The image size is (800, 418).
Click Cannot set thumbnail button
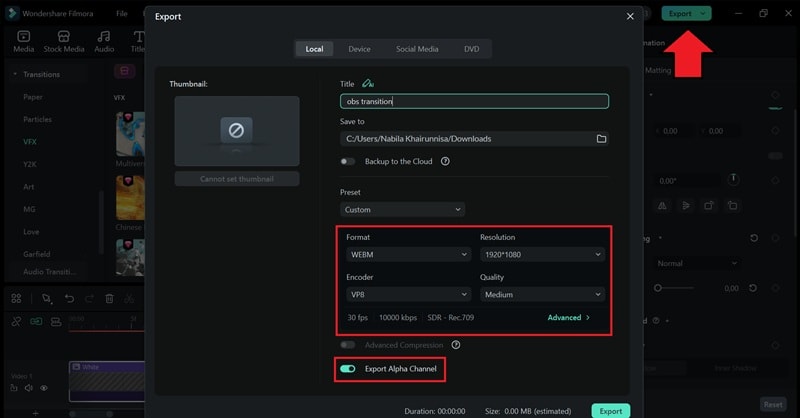[237, 179]
